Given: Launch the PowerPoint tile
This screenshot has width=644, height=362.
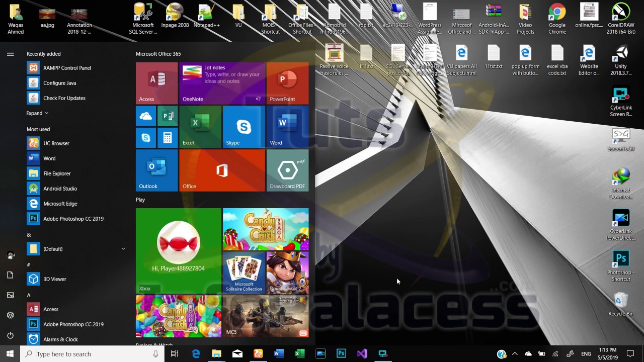Looking at the screenshot, I should point(287,83).
